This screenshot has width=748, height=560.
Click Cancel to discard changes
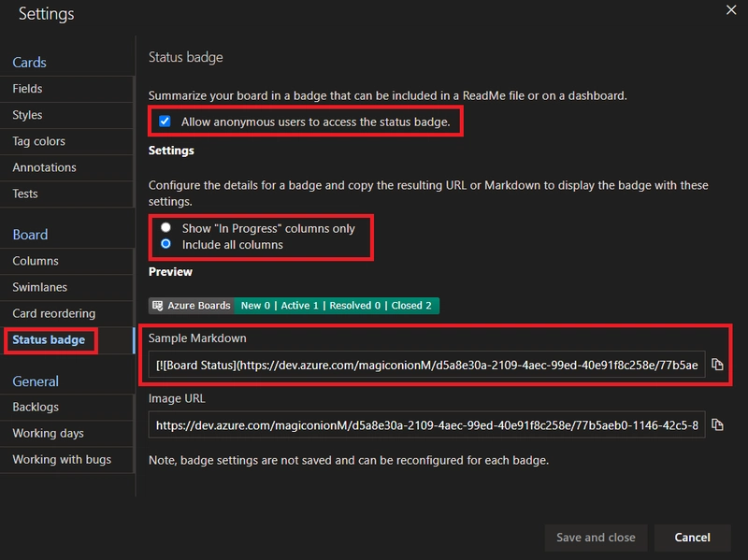pyautogui.click(x=692, y=538)
